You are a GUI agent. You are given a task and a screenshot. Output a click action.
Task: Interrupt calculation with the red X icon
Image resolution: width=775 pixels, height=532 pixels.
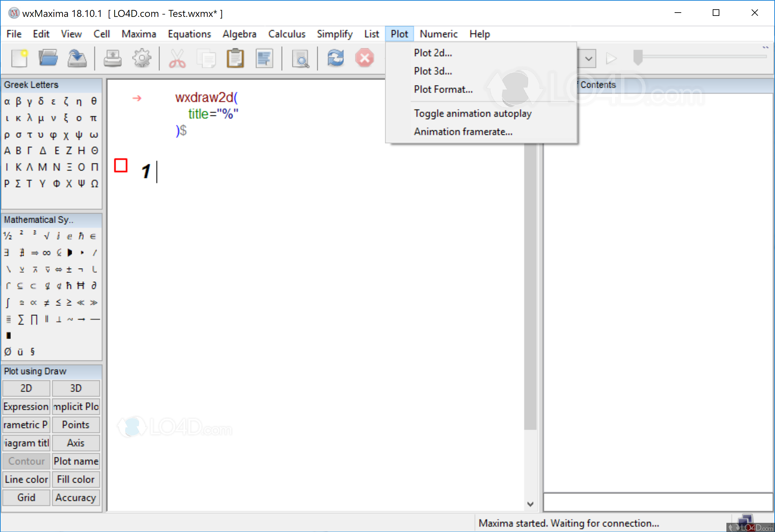pyautogui.click(x=365, y=58)
